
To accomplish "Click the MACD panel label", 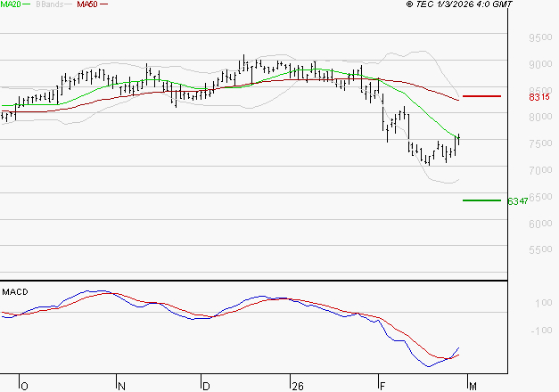I will pos(15,292).
